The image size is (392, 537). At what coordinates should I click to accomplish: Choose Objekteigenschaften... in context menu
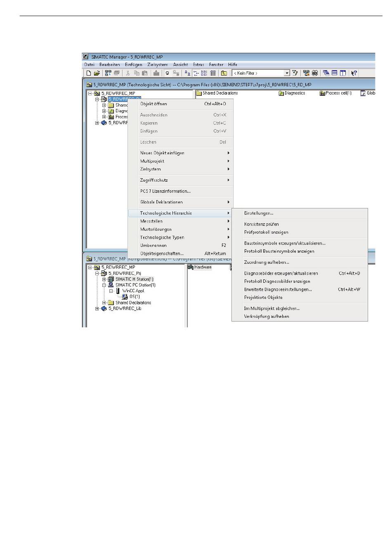pos(181,253)
